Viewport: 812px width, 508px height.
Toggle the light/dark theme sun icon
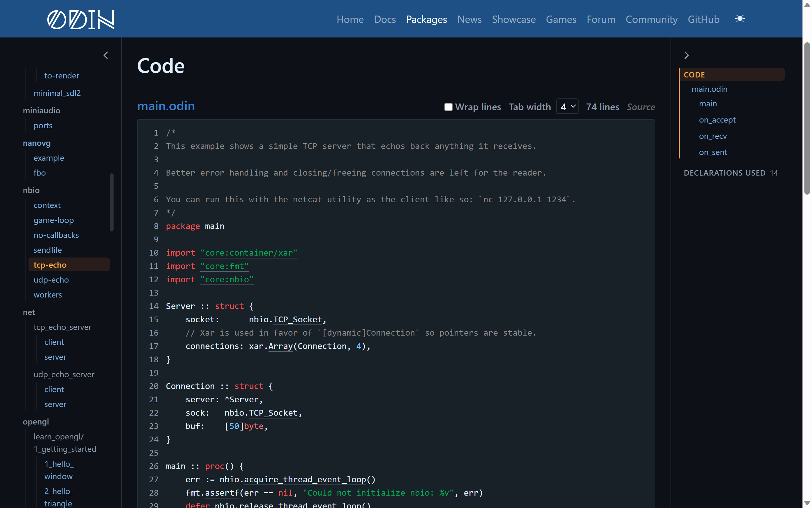click(740, 19)
